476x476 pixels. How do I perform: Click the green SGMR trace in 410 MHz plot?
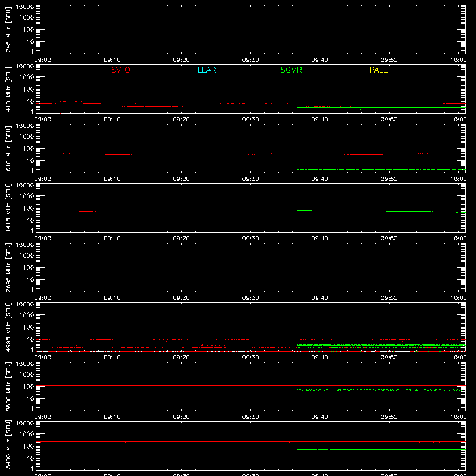coord(381,108)
